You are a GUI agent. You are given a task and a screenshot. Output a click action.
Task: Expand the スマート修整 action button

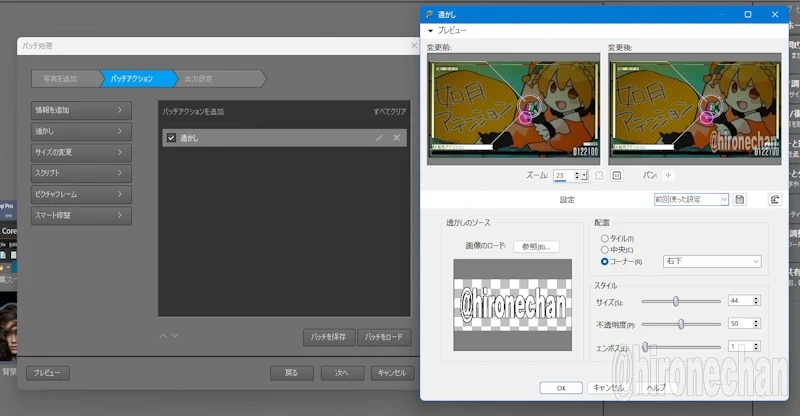(81, 215)
